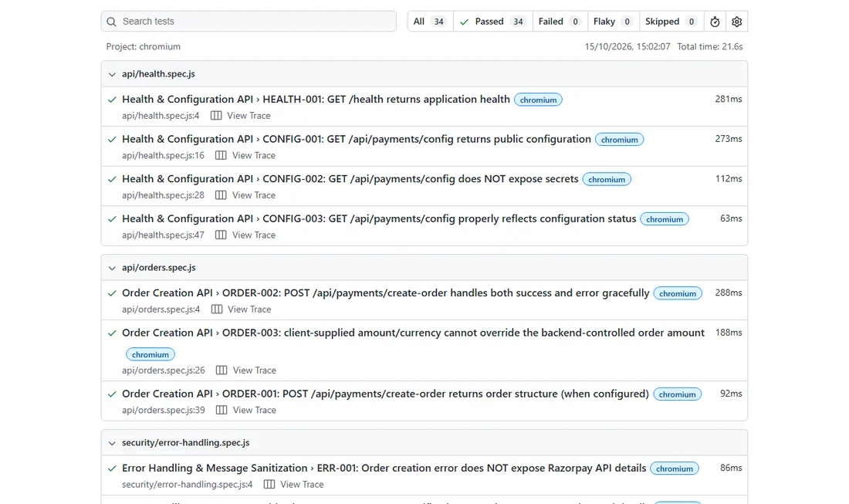The image size is (849, 504).
Task: Open ERR-001 Razorpay API details test
Action: [384, 468]
